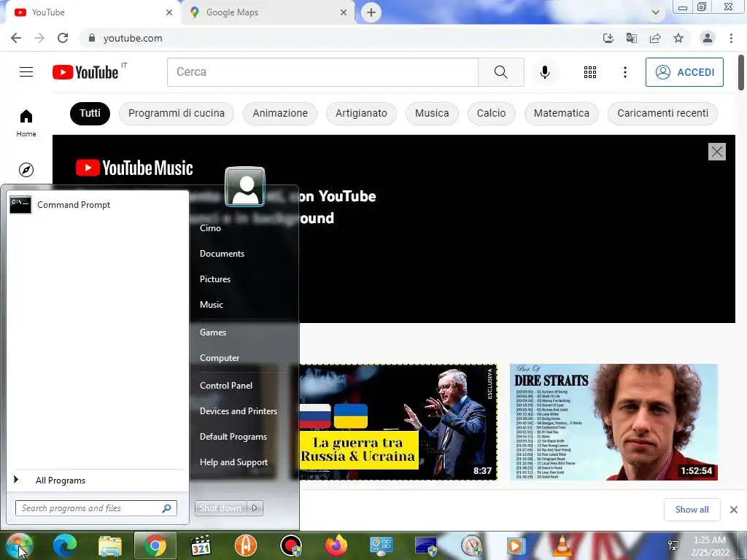747x560 pixels.
Task: Open the Shut down options arrow
Action: (x=255, y=508)
